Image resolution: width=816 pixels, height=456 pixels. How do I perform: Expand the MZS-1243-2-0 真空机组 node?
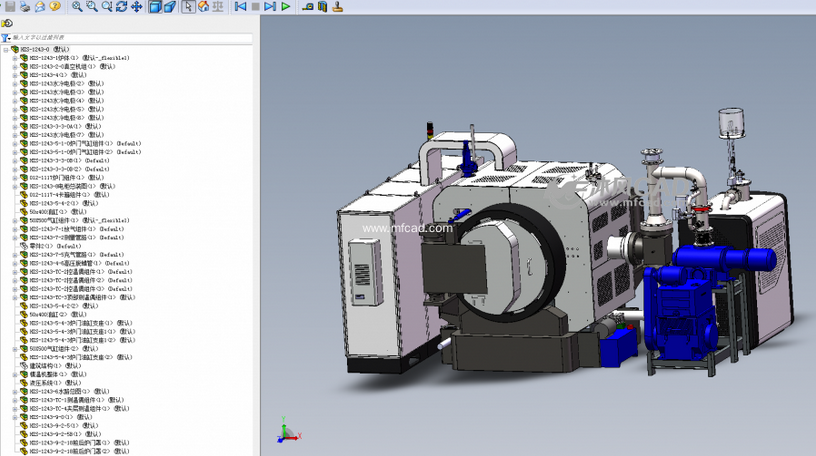click(x=15, y=66)
